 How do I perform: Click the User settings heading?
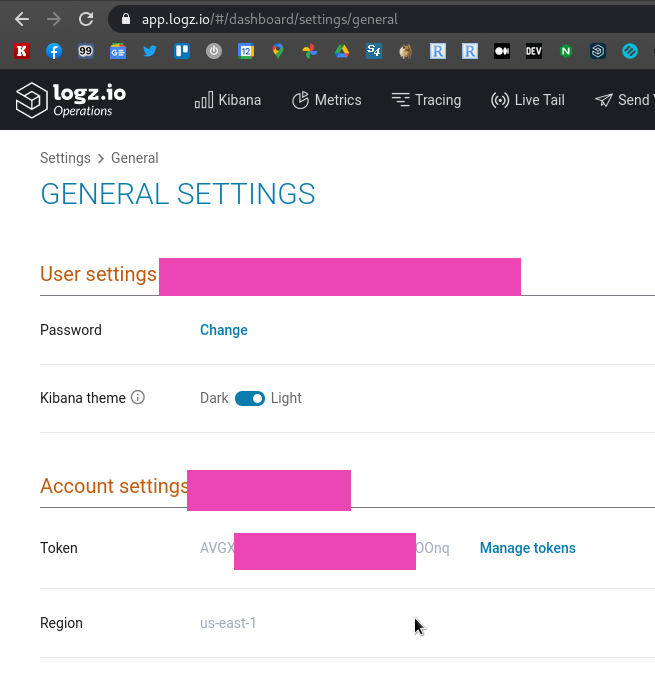[x=98, y=274]
